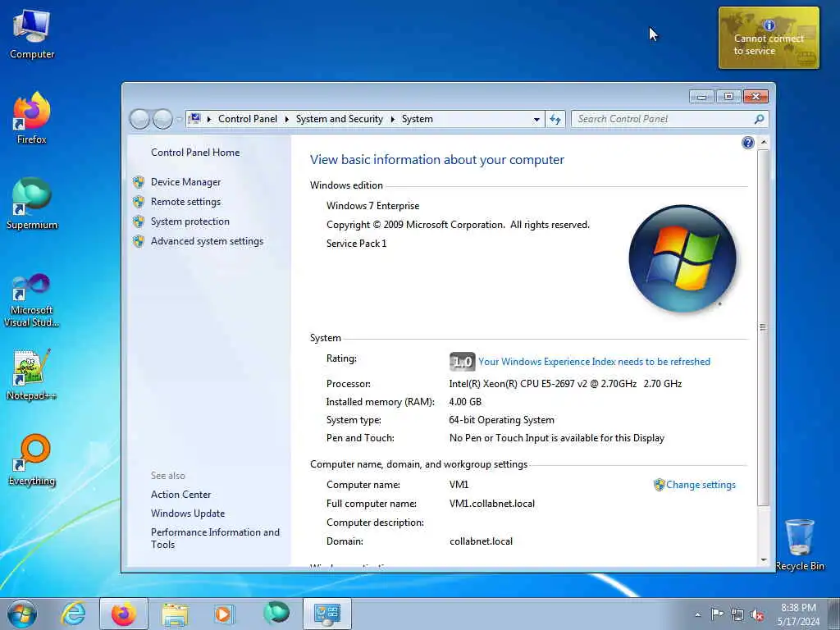Viewport: 840px width, 630px height.
Task: Open the Windows Update link
Action: (188, 514)
